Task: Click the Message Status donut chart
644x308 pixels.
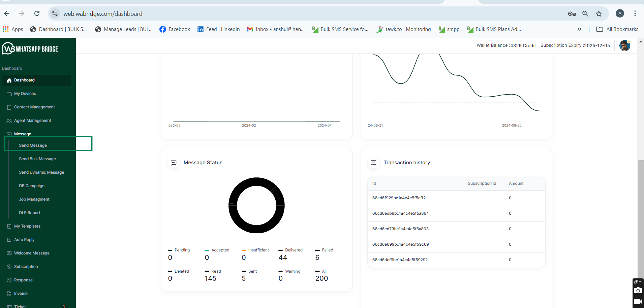Action: tap(256, 205)
